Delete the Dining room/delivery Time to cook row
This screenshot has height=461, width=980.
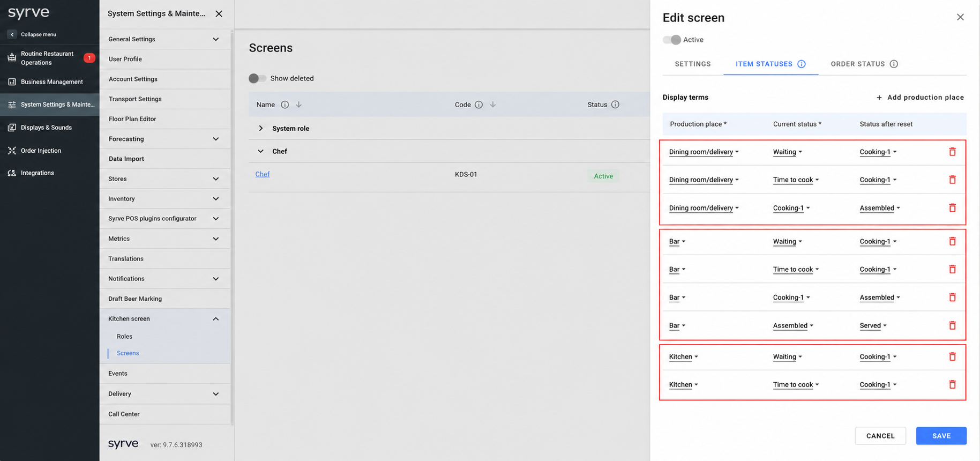[952, 180]
